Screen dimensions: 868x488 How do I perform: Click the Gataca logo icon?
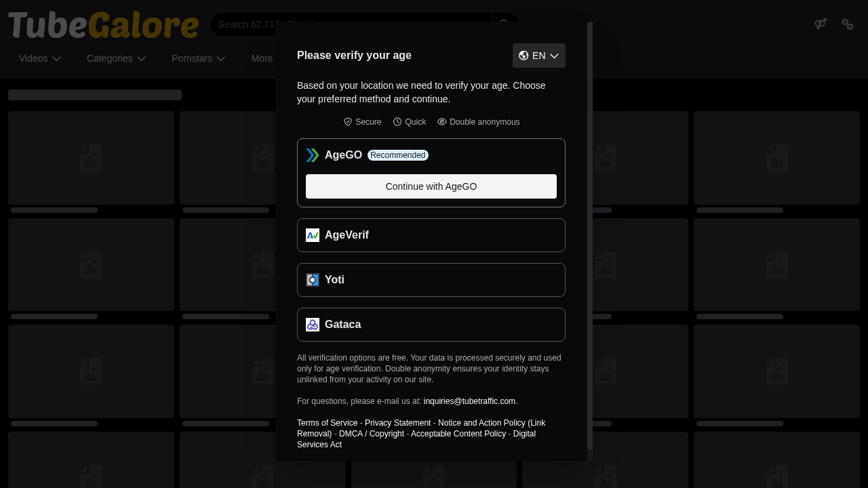[312, 325]
